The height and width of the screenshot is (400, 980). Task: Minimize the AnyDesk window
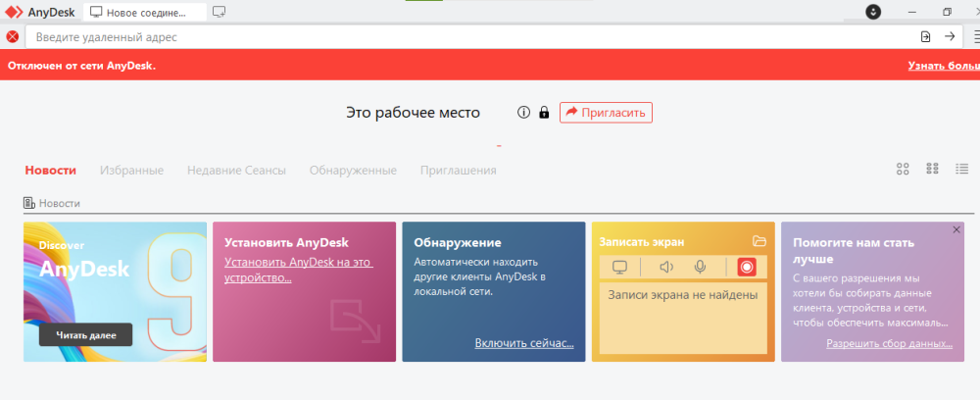[x=913, y=12]
